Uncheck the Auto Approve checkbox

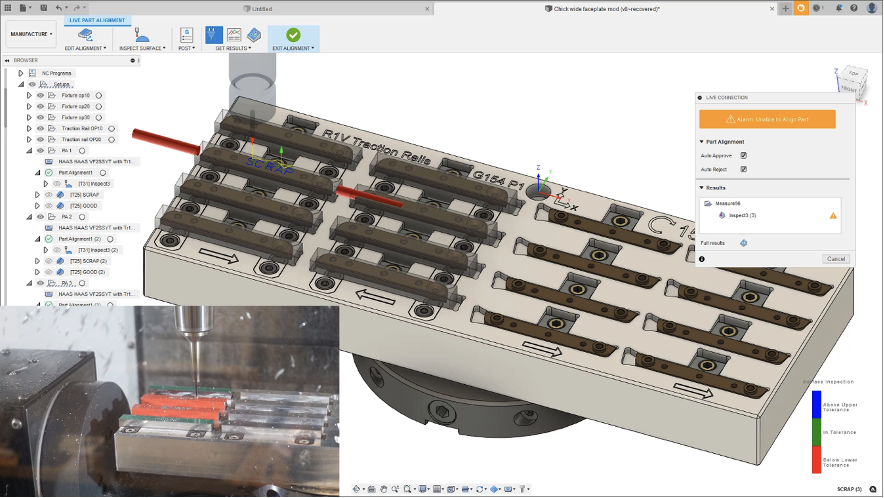pyautogui.click(x=744, y=156)
